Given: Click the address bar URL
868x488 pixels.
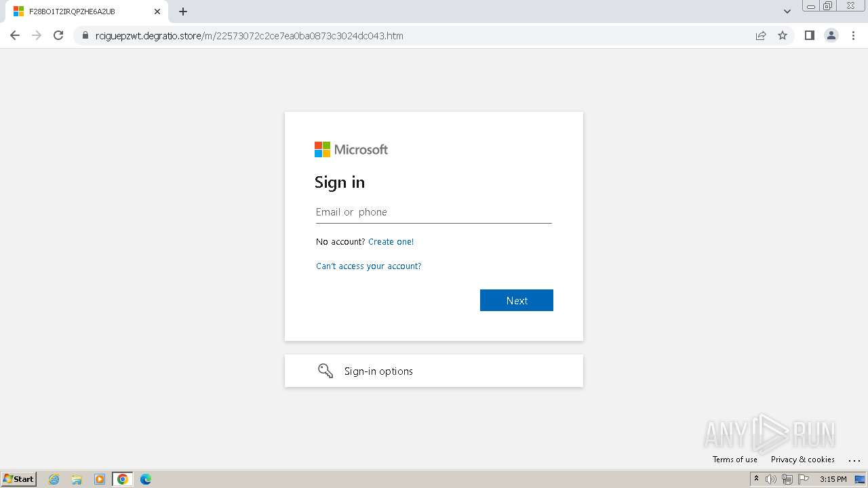Looking at the screenshot, I should pyautogui.click(x=250, y=36).
